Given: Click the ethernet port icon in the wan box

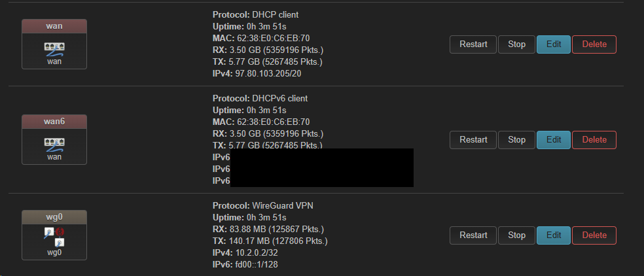Looking at the screenshot, I should (54, 48).
